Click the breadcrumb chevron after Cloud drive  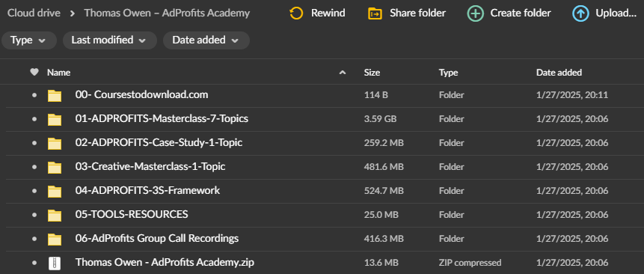click(73, 13)
